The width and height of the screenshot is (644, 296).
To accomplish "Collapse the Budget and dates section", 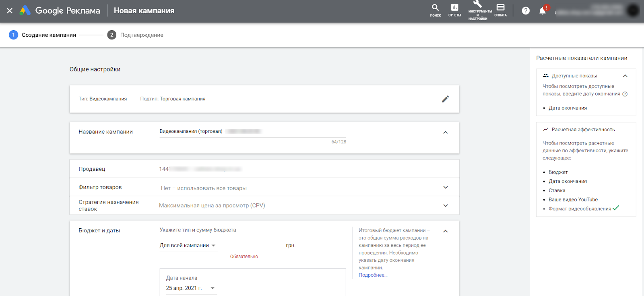I will coord(445,231).
